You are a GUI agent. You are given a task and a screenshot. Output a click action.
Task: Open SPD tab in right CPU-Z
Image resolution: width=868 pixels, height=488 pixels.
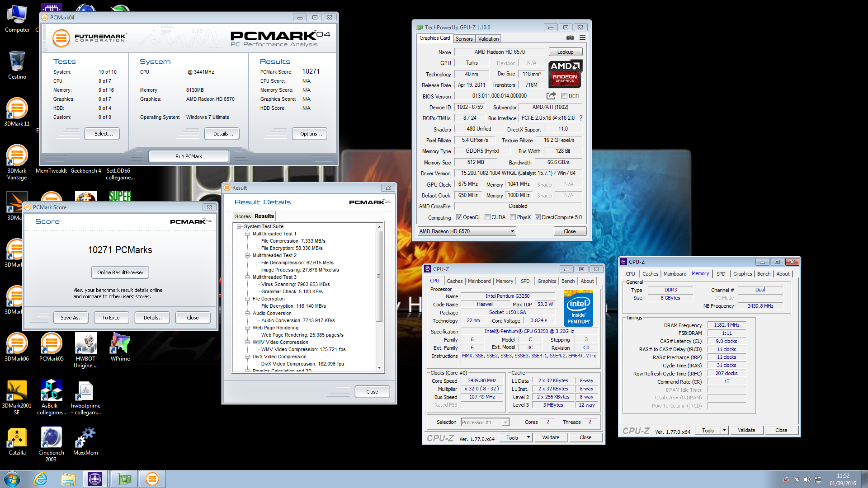[x=721, y=274]
